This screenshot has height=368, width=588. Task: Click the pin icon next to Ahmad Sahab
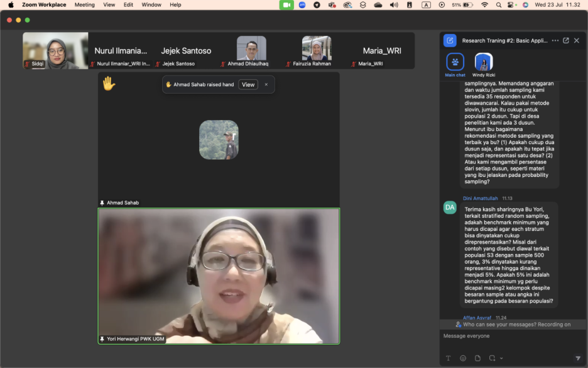point(102,203)
